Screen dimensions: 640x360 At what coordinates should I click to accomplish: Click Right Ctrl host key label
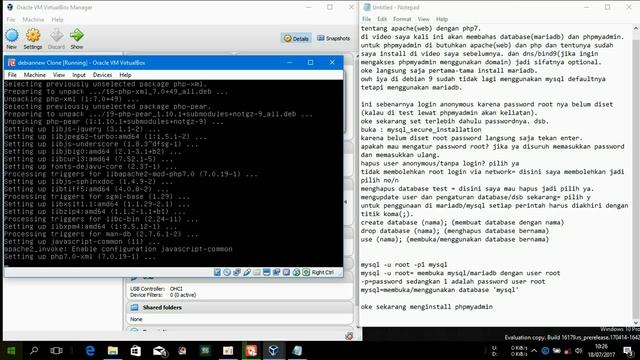[322, 272]
